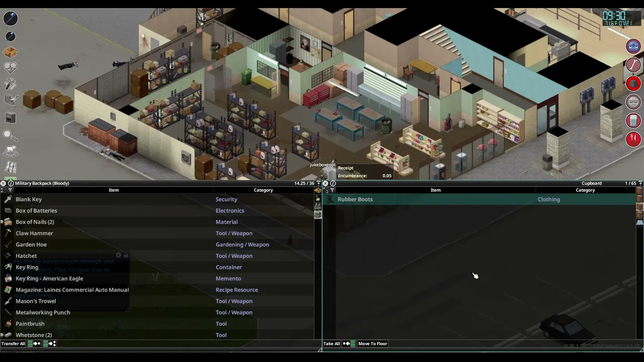Click the Transfer All button
The height and width of the screenshot is (362, 644).
(13, 344)
